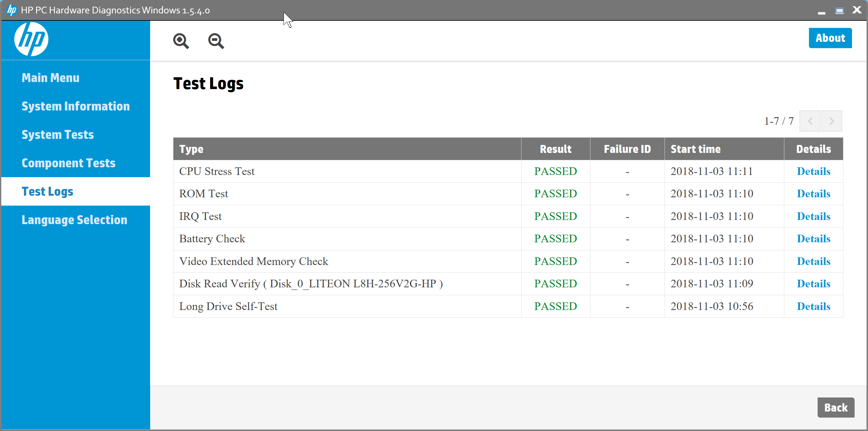This screenshot has height=431, width=868.
Task: Click the zoom in magnifier icon
Action: [181, 41]
